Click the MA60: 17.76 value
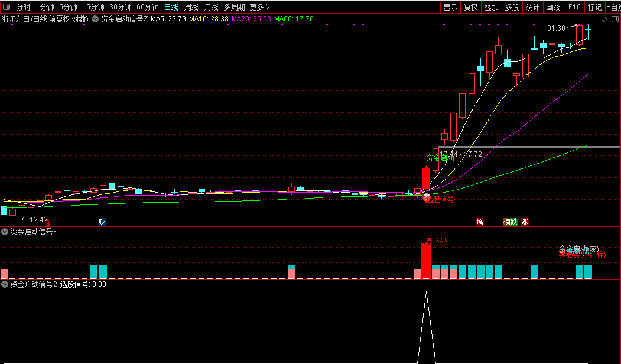Image resolution: width=621 pixels, height=364 pixels. pos(294,19)
